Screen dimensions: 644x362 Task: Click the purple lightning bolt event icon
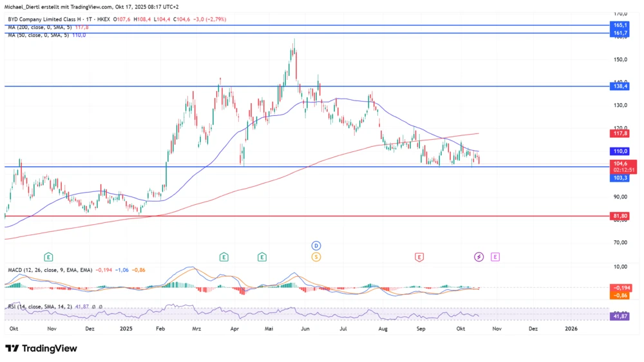coord(479,257)
